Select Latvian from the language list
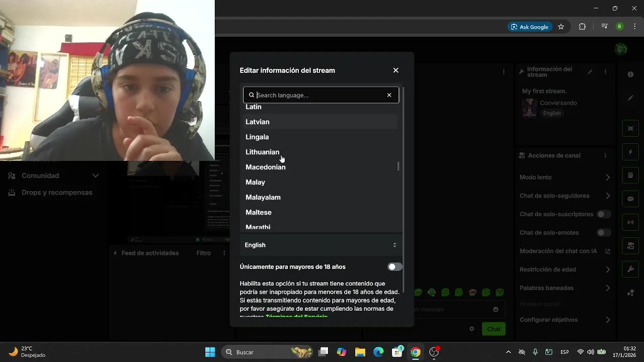Viewport: 644px width, 362px height. pos(320,122)
